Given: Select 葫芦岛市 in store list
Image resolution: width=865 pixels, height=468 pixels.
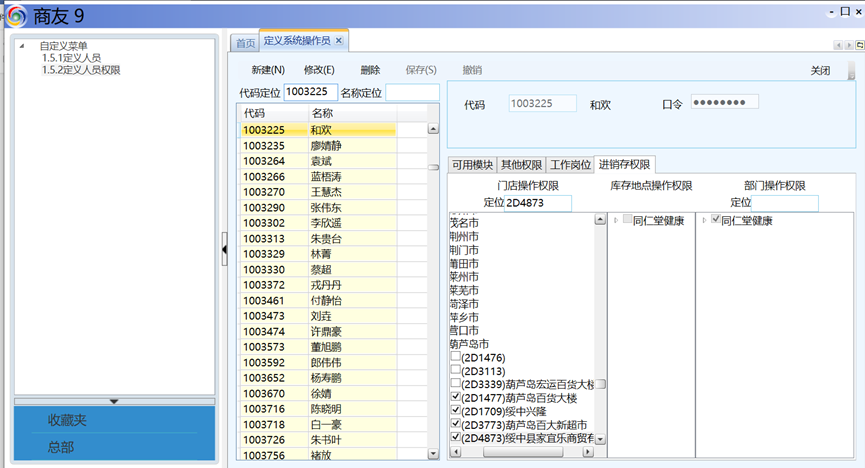Looking at the screenshot, I should coord(469,344).
